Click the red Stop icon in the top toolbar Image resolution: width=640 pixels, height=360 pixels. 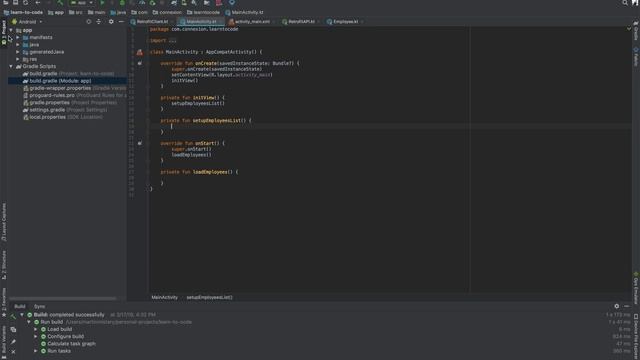click(x=219, y=3)
